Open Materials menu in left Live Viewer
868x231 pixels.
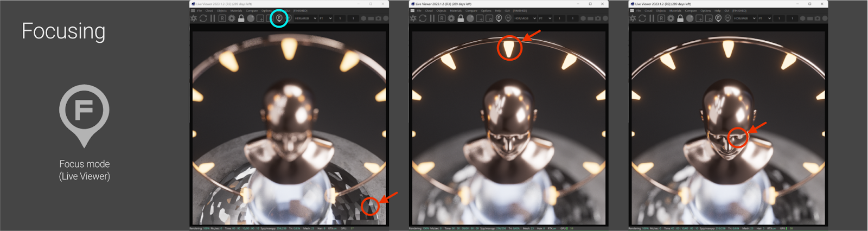236,11
